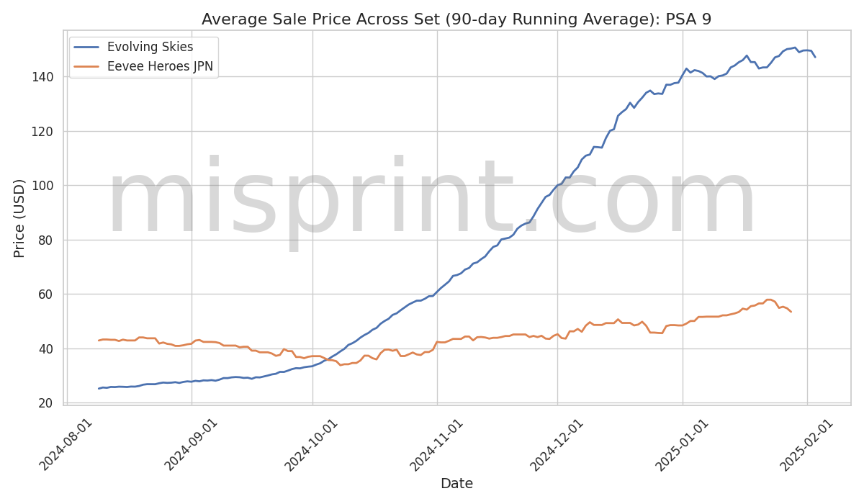
Task: Click the misprint.com watermark text
Action: 432,199
